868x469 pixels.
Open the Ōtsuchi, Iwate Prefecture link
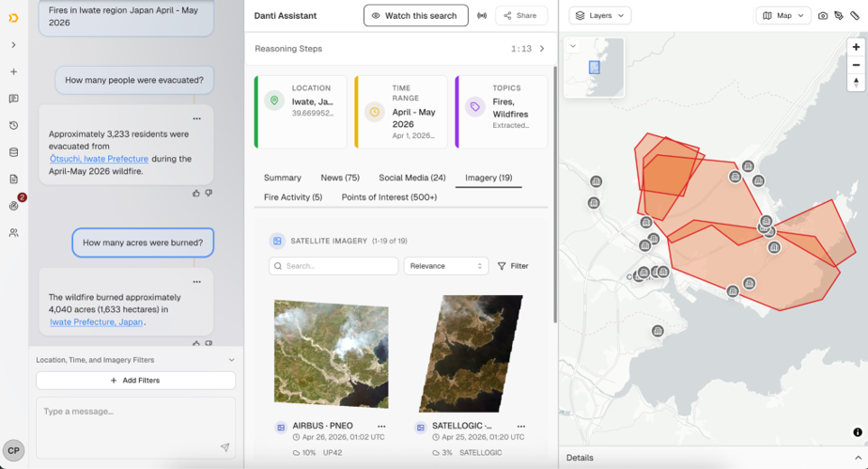[99, 158]
